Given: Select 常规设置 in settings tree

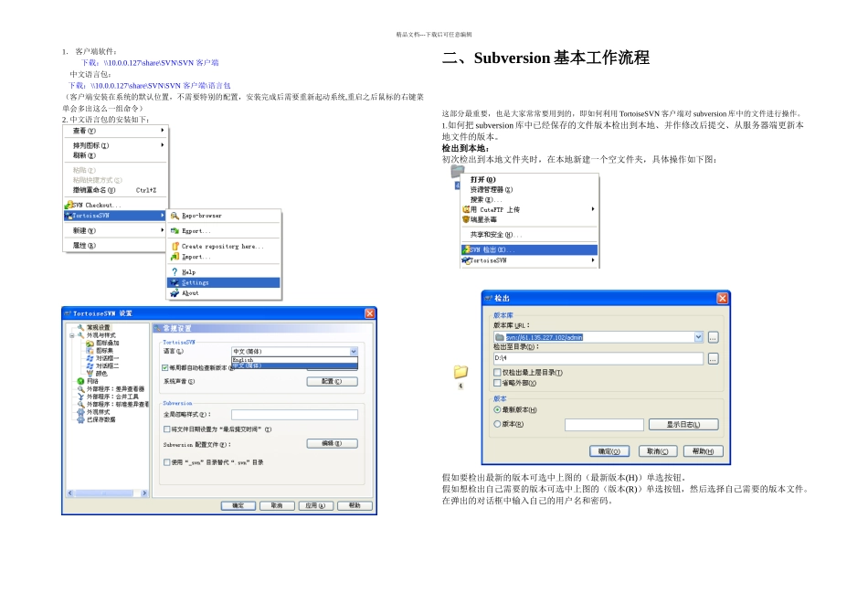Looking at the screenshot, I should (x=98, y=328).
